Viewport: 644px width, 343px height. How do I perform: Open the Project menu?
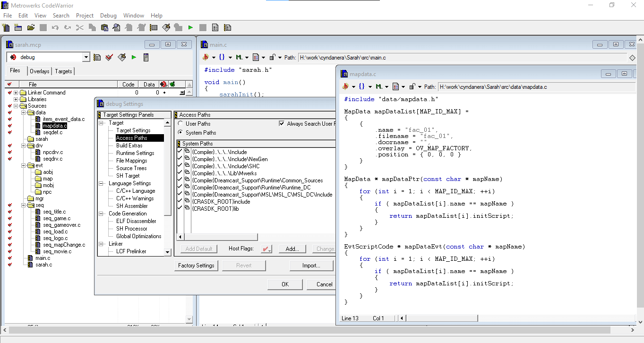(x=85, y=16)
